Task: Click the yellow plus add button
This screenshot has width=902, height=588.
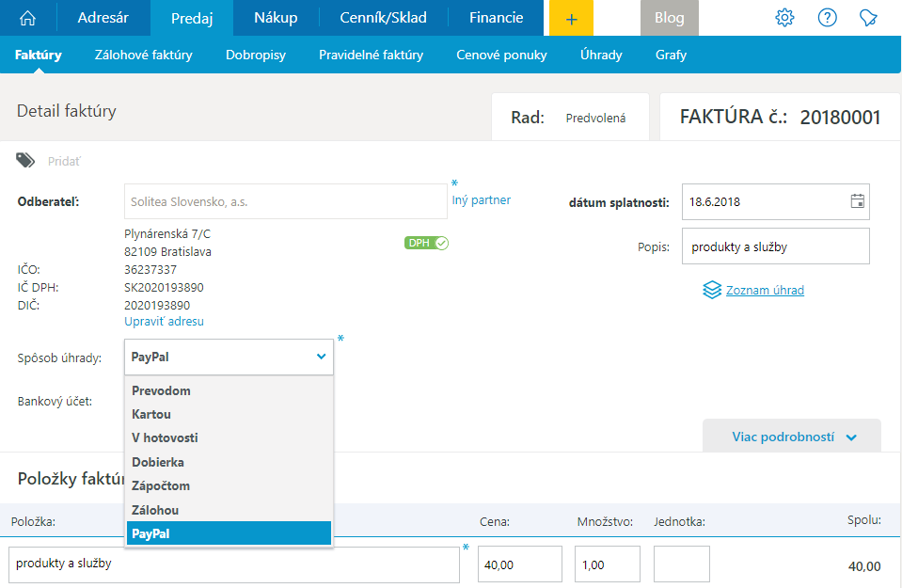Action: [x=571, y=18]
